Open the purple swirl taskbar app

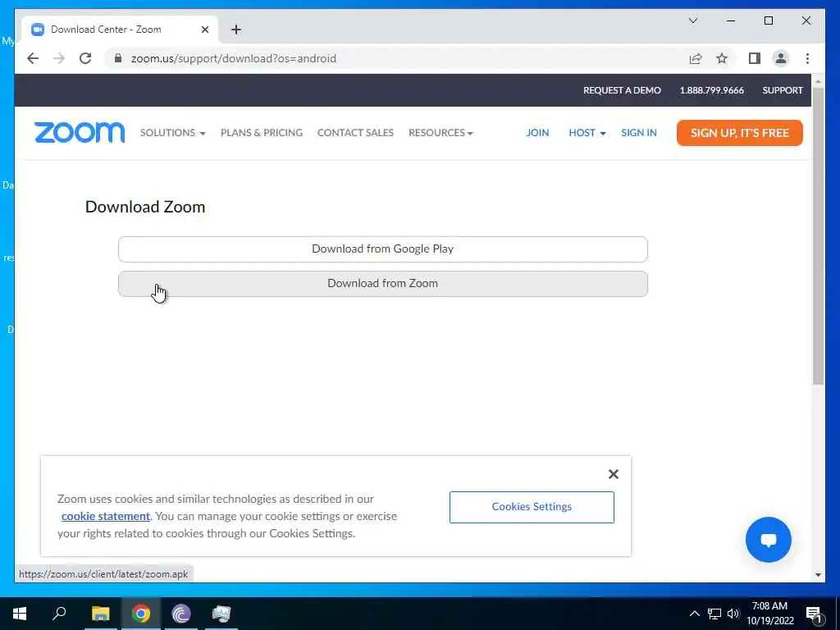181,614
